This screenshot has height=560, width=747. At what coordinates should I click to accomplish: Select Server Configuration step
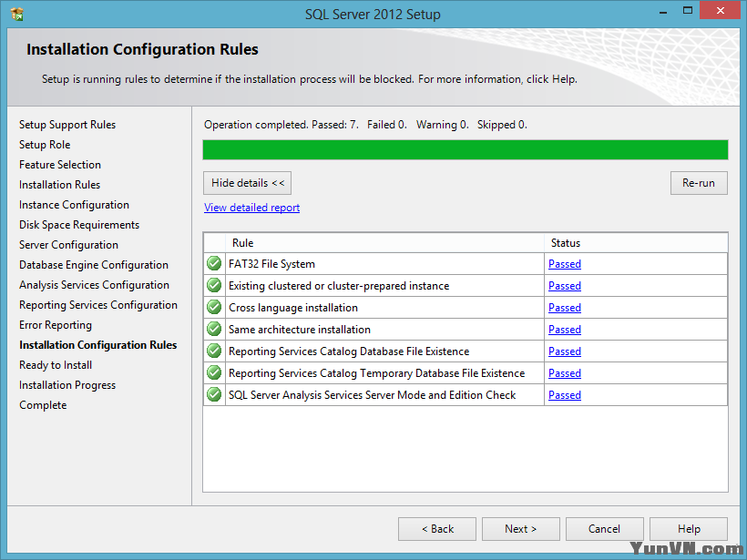[68, 245]
